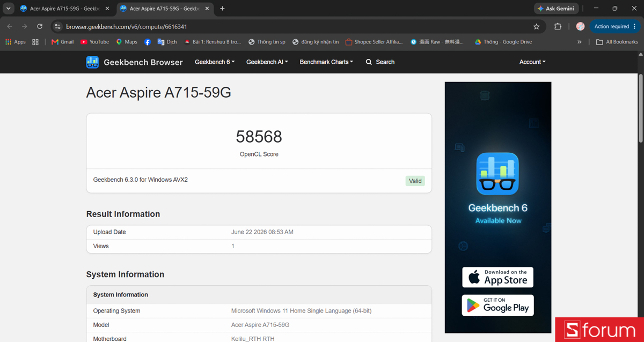Click the page vertical scrollbar thumb
This screenshot has height=342, width=644.
640,108
